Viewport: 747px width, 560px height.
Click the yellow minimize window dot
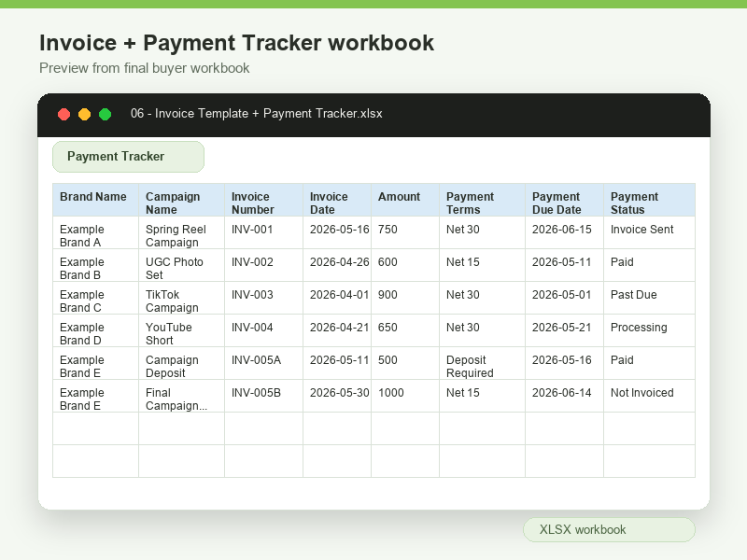(x=84, y=114)
